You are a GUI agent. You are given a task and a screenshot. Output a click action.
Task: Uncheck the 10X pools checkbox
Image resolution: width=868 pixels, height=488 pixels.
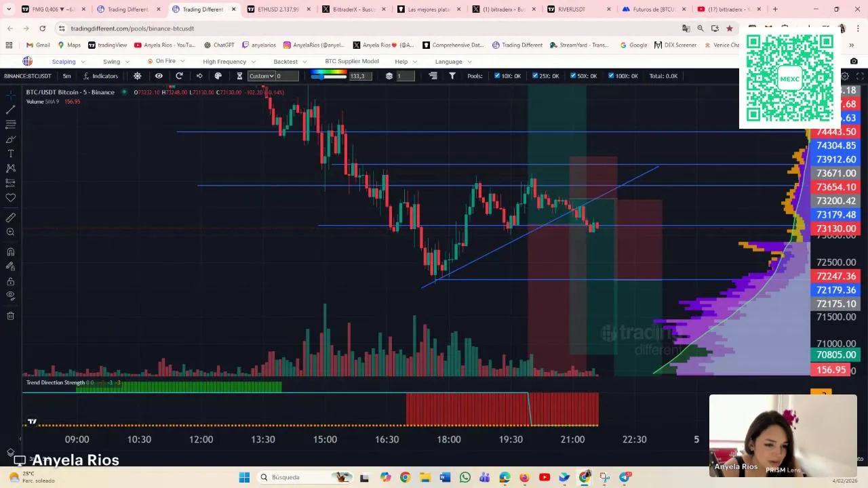497,76
